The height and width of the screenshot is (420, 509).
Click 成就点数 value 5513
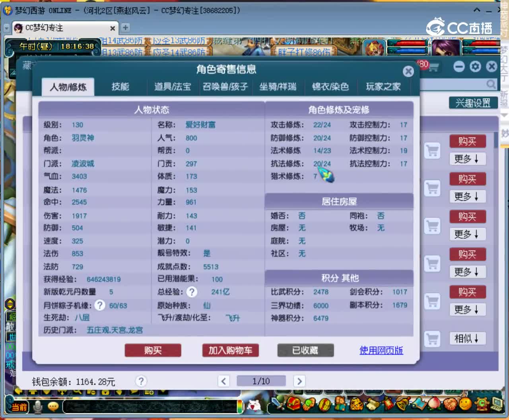(x=211, y=267)
